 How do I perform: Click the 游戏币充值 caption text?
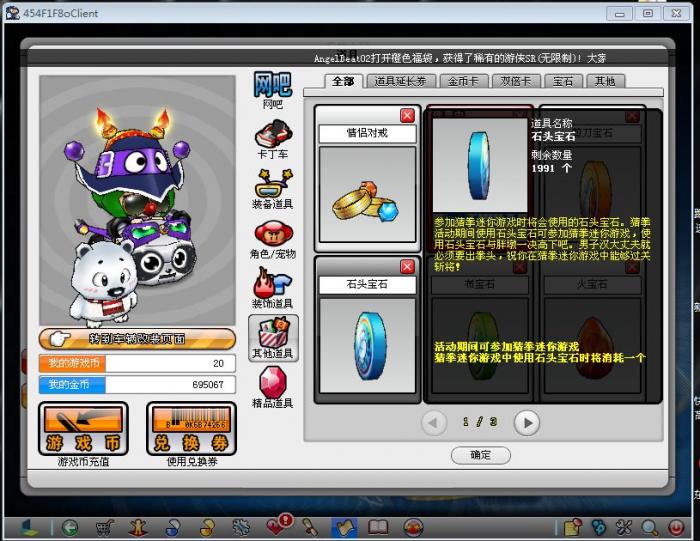tap(83, 462)
